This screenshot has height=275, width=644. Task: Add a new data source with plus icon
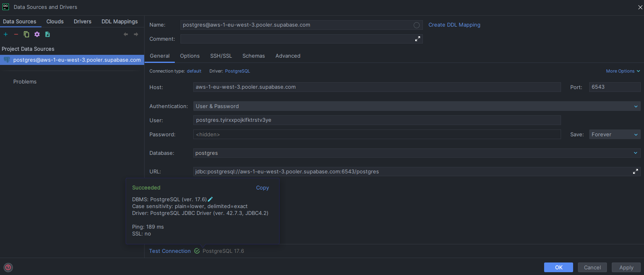(x=6, y=34)
